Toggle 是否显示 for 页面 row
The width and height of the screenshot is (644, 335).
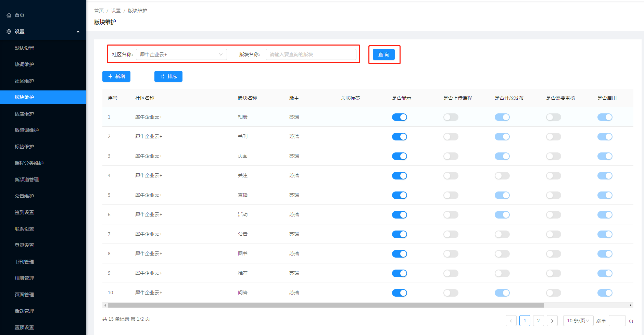click(x=400, y=156)
